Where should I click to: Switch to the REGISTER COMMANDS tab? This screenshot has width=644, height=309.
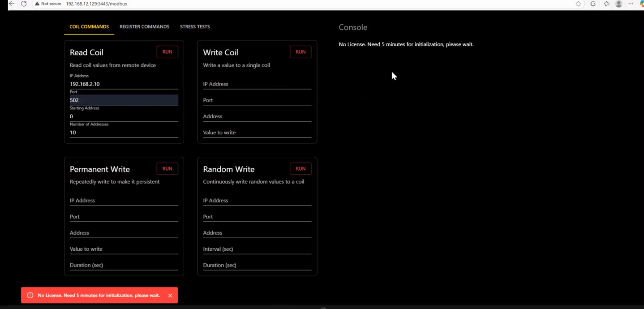144,26
